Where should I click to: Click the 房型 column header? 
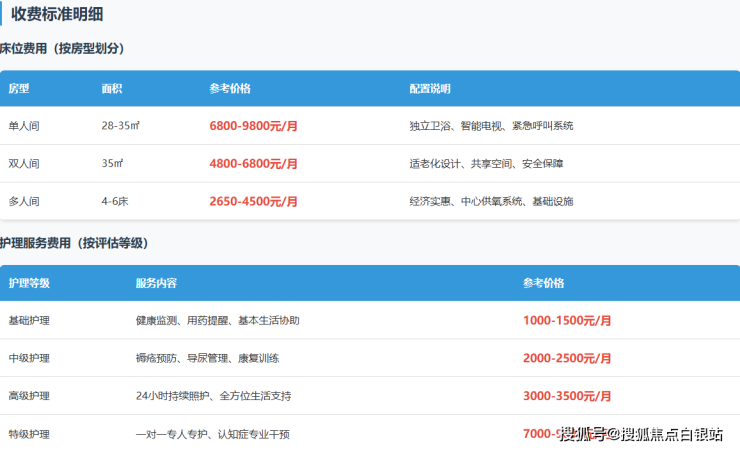[x=19, y=89]
